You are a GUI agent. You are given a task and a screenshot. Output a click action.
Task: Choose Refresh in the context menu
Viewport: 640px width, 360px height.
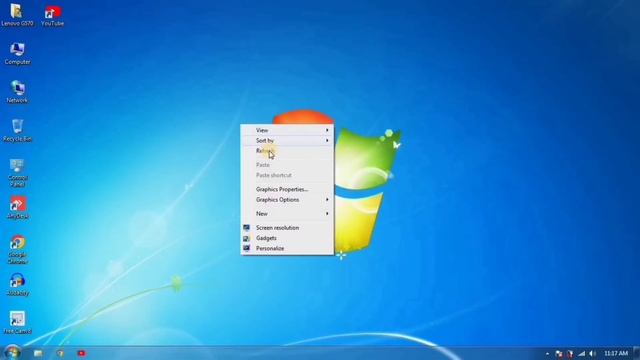click(287, 151)
